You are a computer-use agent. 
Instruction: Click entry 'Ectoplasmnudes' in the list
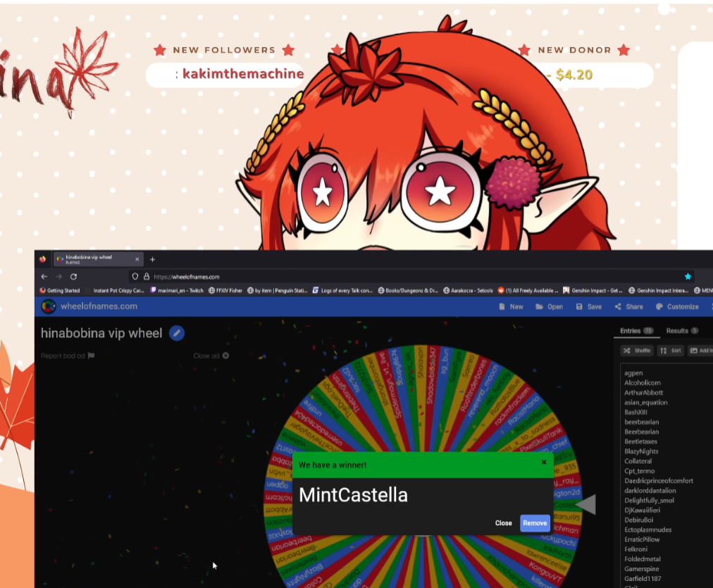tap(647, 530)
